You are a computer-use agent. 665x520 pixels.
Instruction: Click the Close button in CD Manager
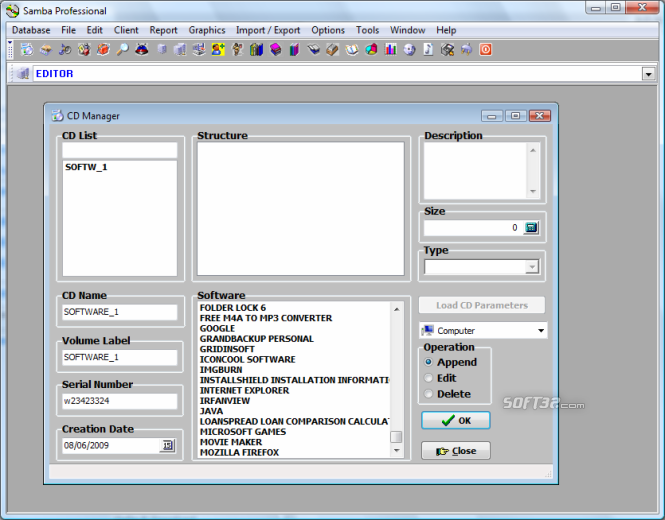456,450
